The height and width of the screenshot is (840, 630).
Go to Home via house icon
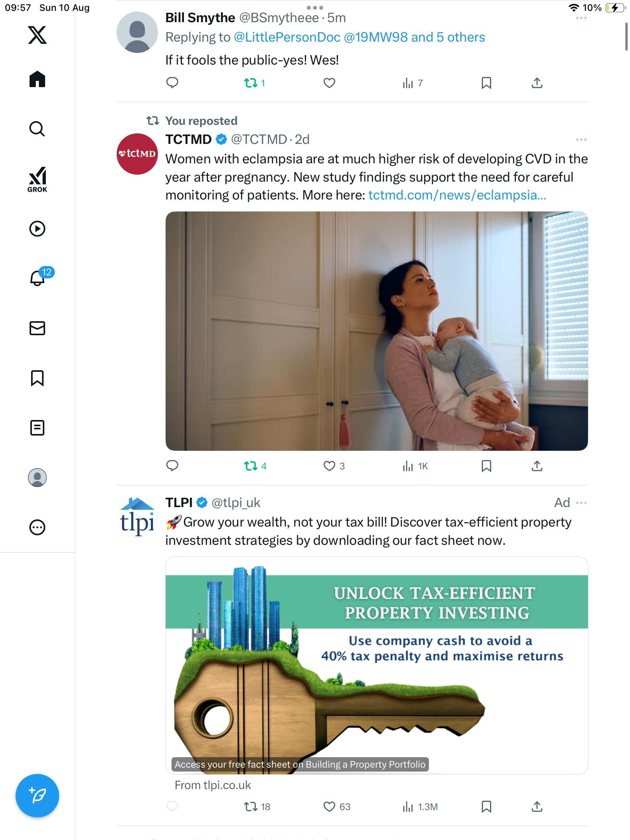pyautogui.click(x=37, y=79)
